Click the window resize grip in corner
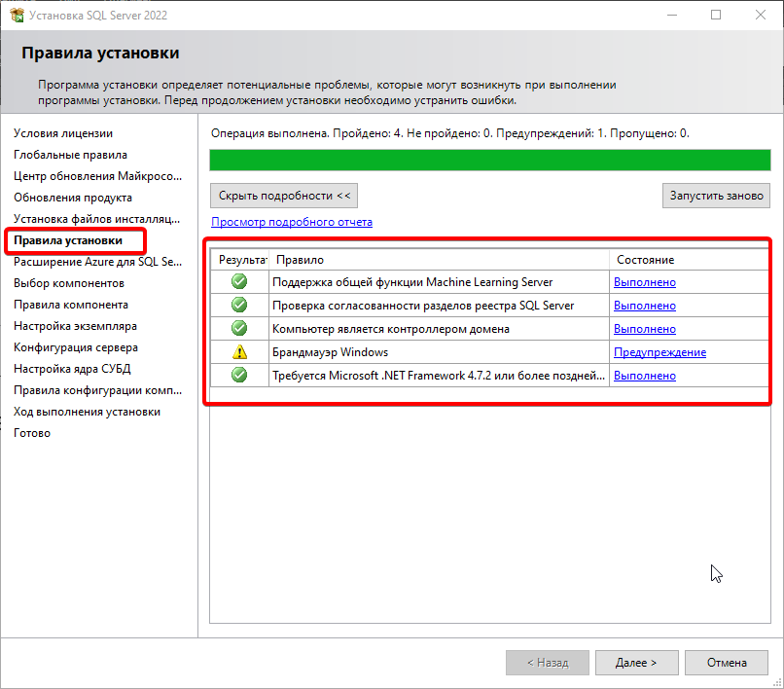 click(777, 682)
